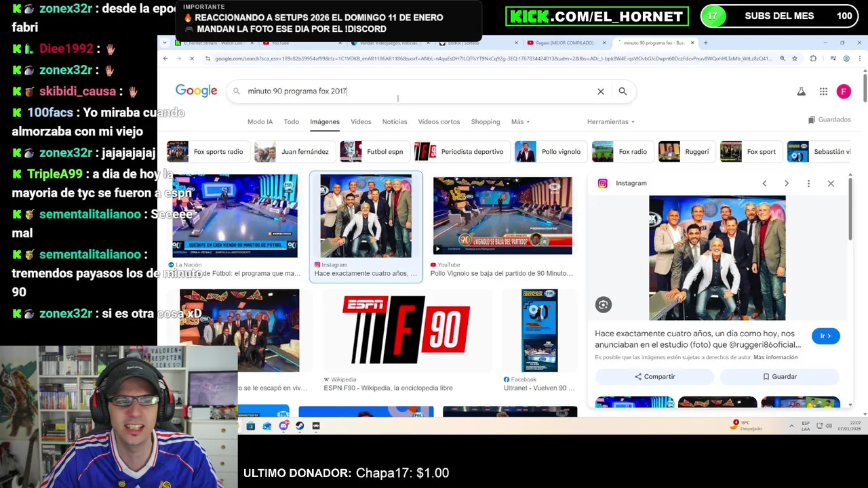Screen dimensions: 868x488
Task: Switch to the Noticias tab
Action: pos(395,122)
